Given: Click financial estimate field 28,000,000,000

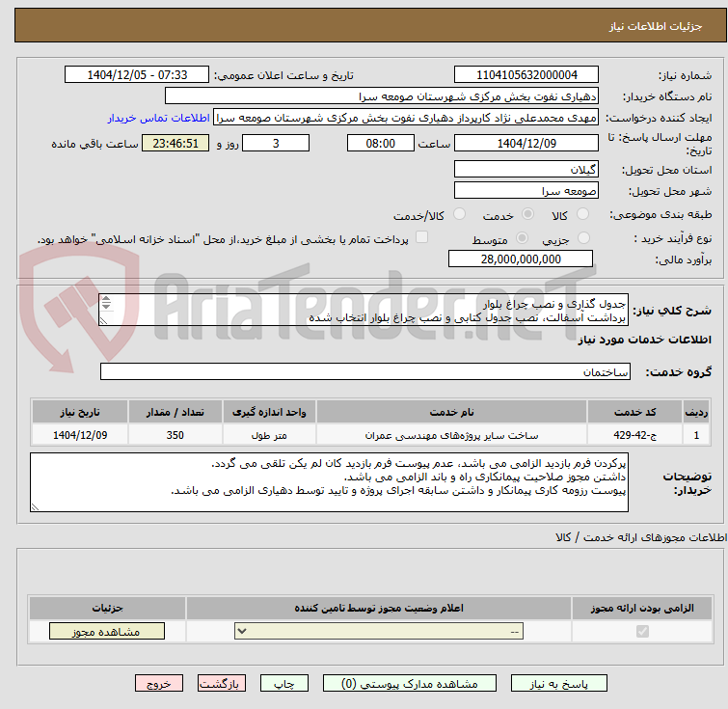Looking at the screenshot, I should point(521,259).
